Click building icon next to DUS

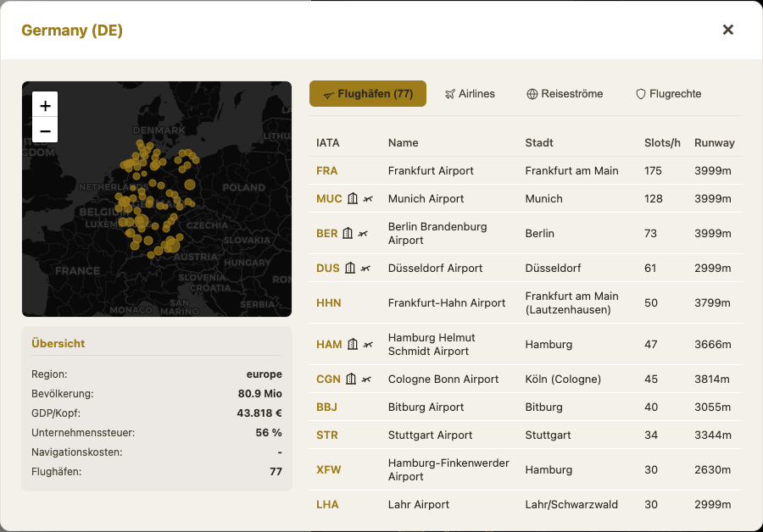(350, 268)
